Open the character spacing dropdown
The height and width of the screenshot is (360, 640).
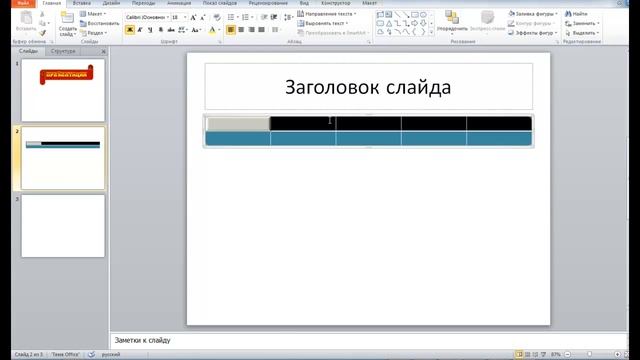[x=182, y=30]
